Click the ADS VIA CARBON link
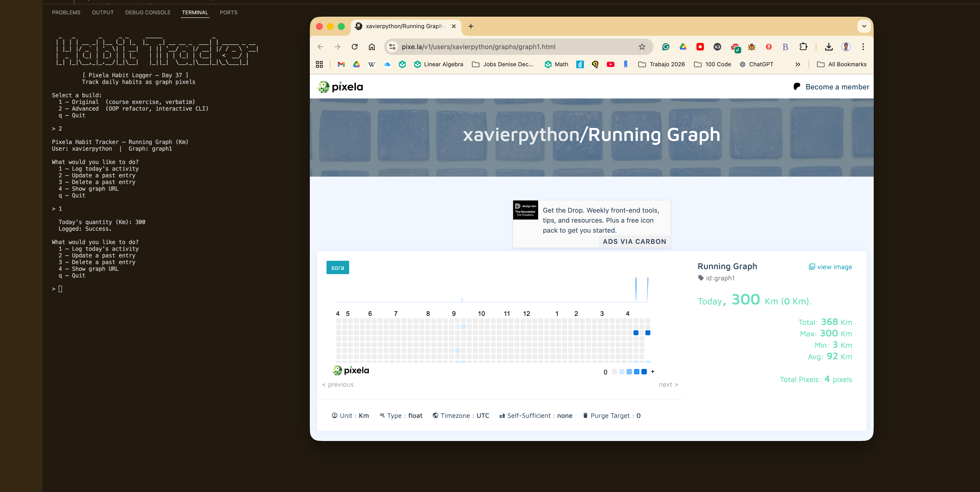The height and width of the screenshot is (492, 980). pyautogui.click(x=634, y=241)
